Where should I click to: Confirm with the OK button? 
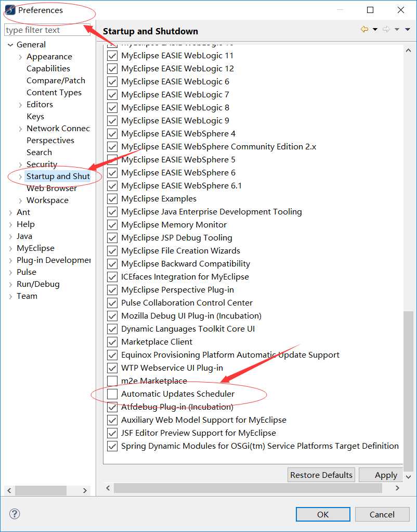(x=323, y=514)
